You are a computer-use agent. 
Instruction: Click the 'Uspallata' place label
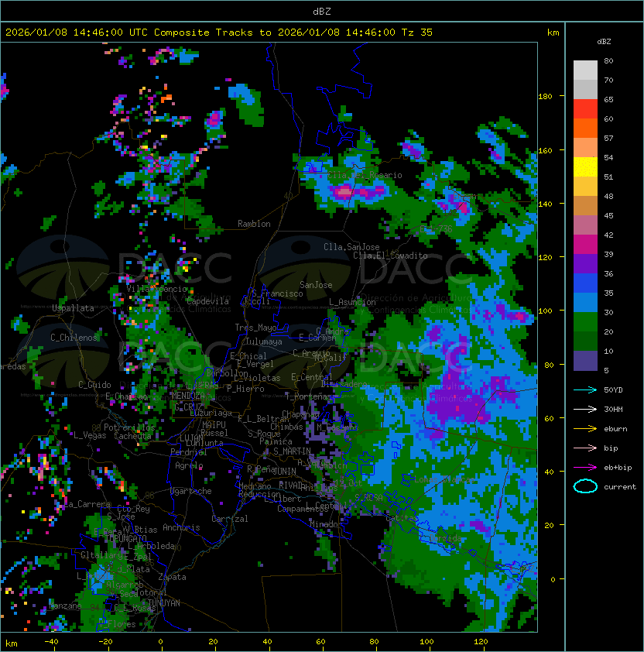click(x=73, y=308)
